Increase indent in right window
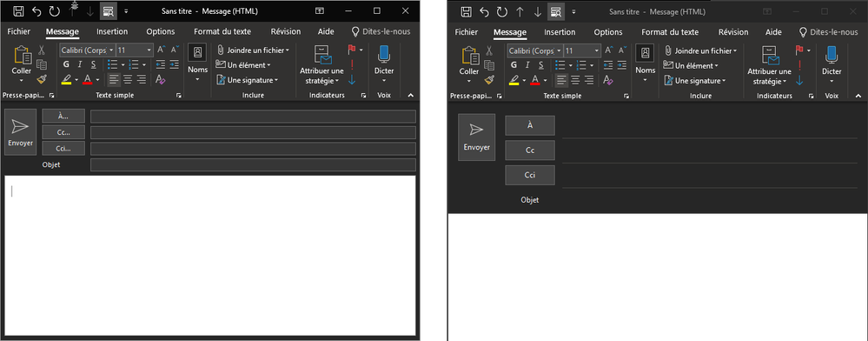868x341 pixels. (621, 65)
